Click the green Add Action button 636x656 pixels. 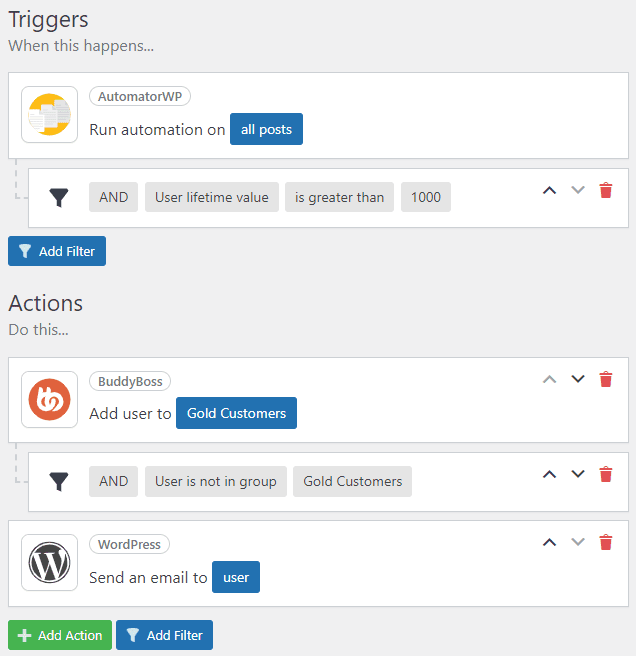coord(60,635)
